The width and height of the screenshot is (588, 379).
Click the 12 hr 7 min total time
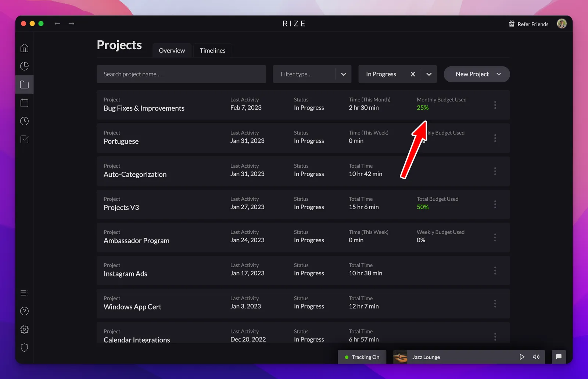pyautogui.click(x=363, y=306)
